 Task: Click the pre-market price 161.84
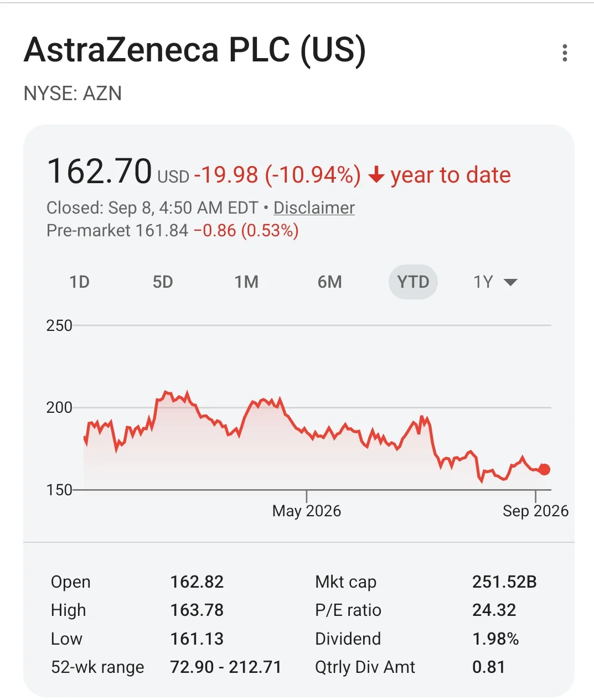click(x=162, y=230)
